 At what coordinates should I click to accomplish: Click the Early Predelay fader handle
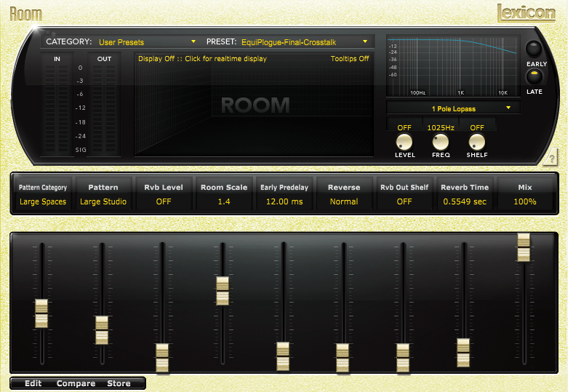pos(283,356)
